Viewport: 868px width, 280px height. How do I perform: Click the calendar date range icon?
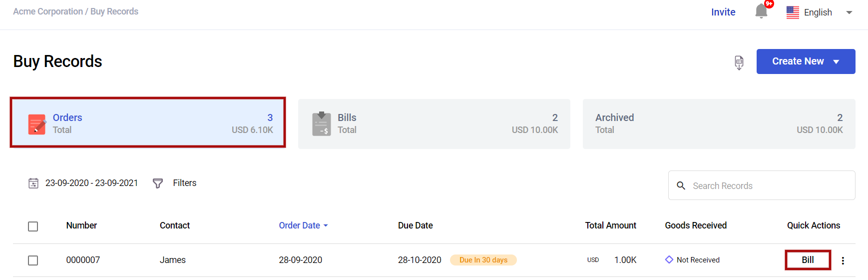coord(33,183)
